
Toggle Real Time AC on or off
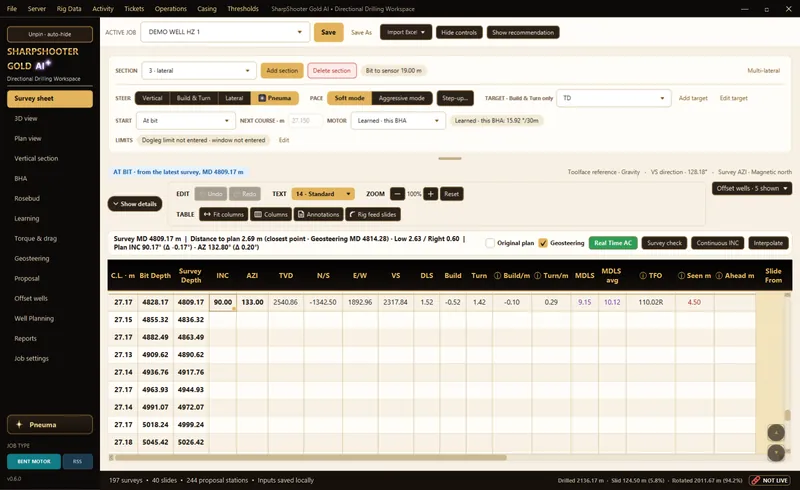pyautogui.click(x=613, y=243)
